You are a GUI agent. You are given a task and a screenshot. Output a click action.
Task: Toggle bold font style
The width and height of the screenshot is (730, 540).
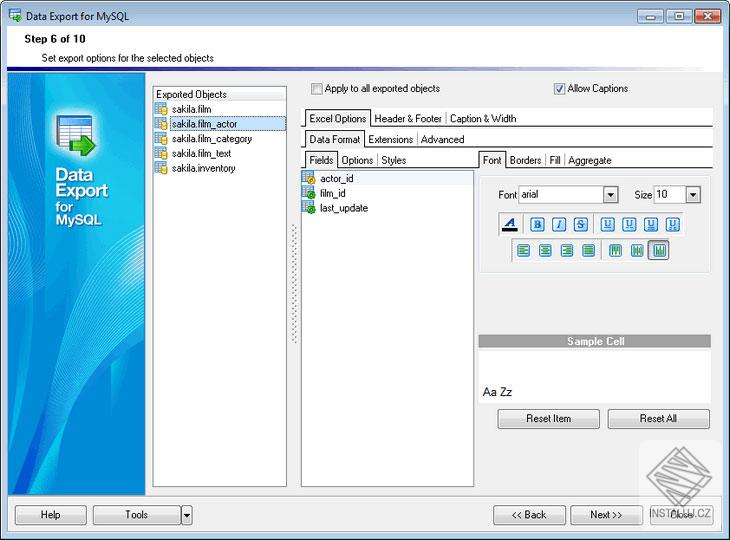pos(537,224)
